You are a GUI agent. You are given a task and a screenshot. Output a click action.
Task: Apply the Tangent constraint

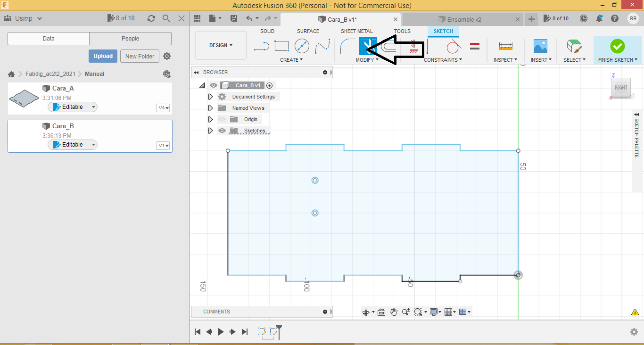tap(454, 47)
